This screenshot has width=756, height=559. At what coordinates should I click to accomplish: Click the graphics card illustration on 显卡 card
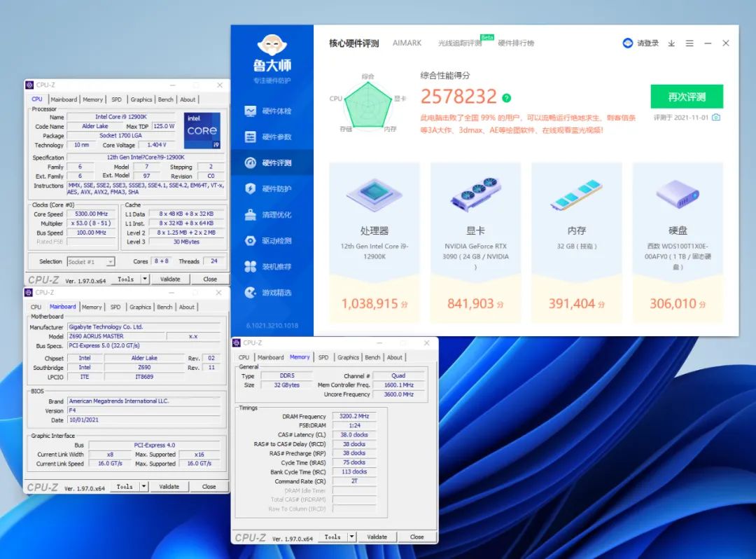(475, 195)
